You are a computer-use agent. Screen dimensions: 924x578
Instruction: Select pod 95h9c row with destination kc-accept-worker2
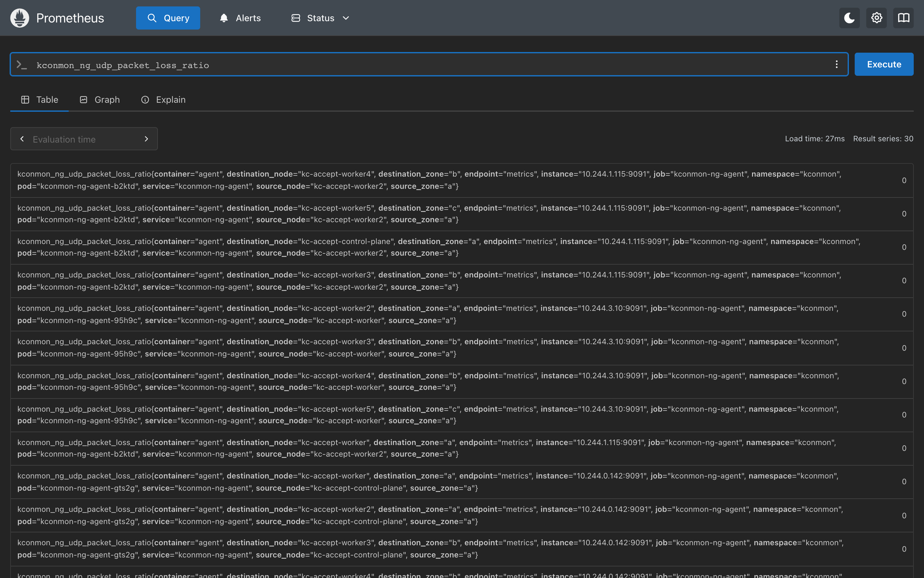pyautogui.click(x=462, y=314)
